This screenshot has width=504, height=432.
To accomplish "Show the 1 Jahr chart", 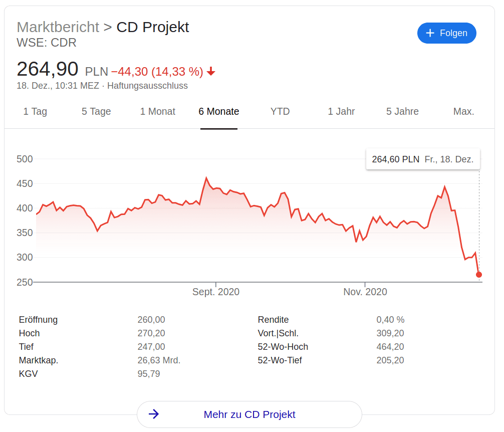I will 341,112.
